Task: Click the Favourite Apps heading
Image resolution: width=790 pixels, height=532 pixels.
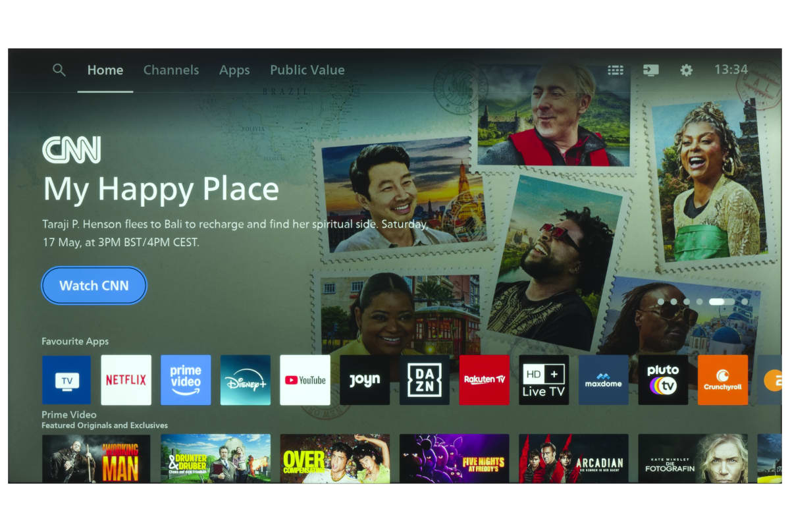Action: point(75,342)
